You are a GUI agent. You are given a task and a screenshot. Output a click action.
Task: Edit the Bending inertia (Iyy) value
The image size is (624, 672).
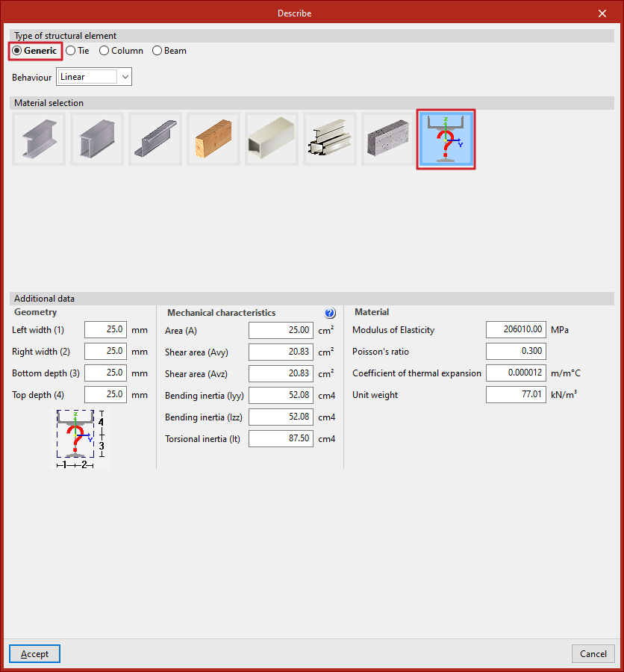[x=281, y=395]
